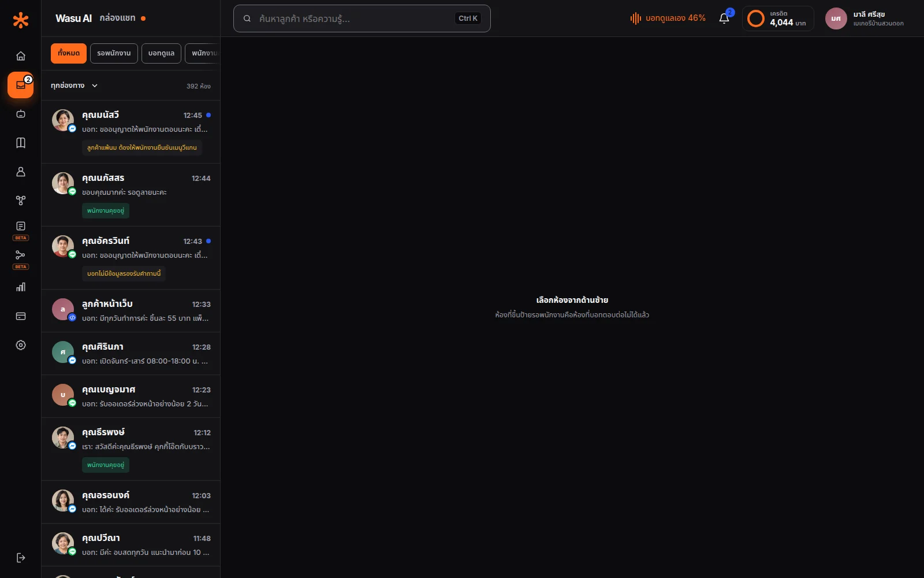Click the บอทดูแลเอง 46% waveform indicator

point(668,18)
